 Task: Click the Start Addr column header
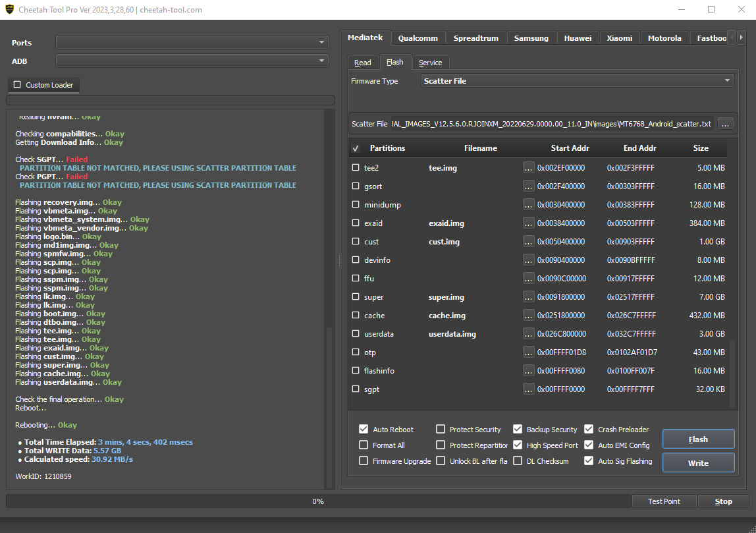tap(570, 148)
